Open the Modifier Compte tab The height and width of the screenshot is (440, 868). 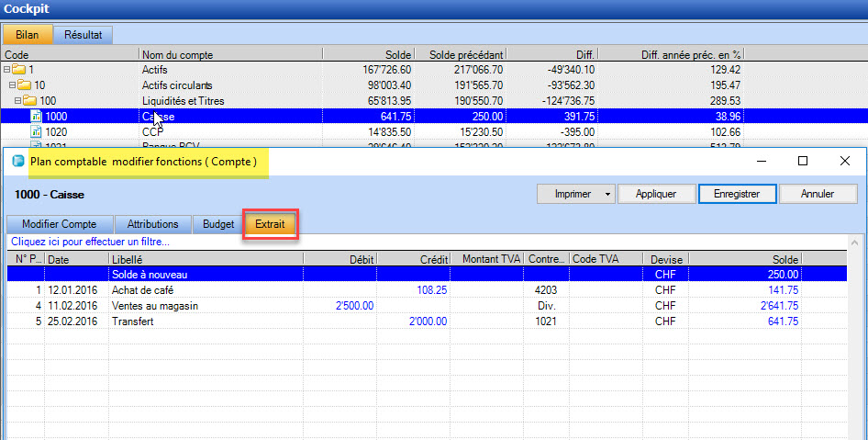pos(60,224)
